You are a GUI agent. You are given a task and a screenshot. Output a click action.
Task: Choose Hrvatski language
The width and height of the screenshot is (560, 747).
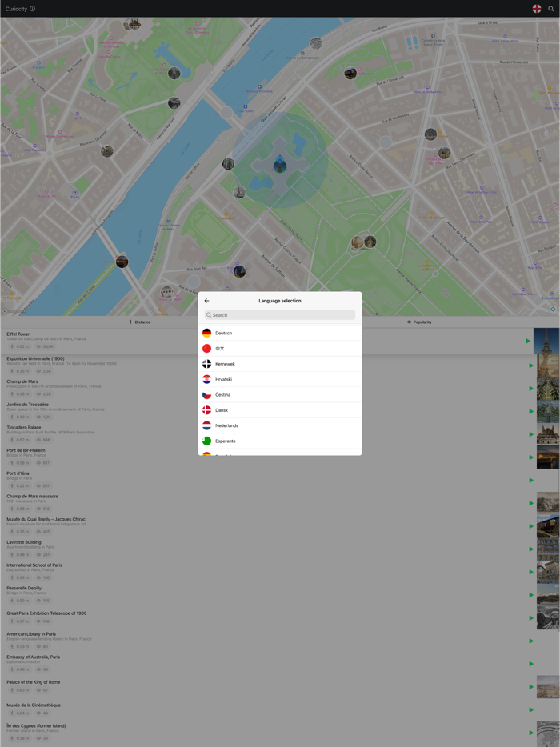[x=280, y=379]
